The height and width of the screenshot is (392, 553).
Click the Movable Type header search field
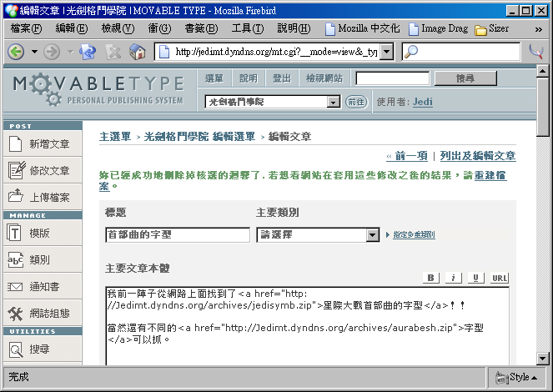coord(393,78)
